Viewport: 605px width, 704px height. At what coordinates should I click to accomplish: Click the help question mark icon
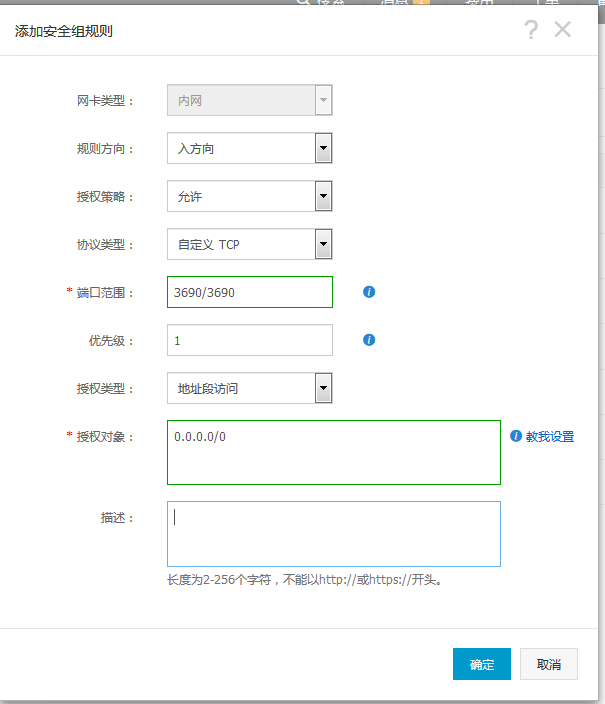tap(531, 30)
